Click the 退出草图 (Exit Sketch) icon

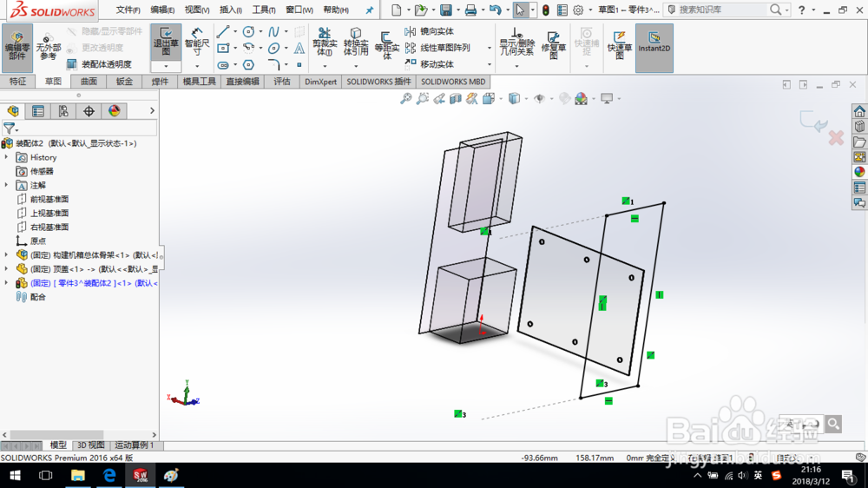coord(166,43)
